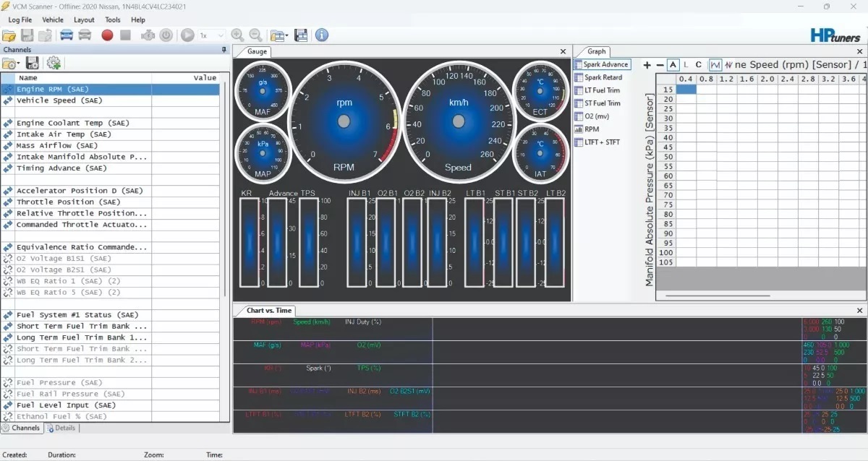Toggle the L mode button in the Graph toolbar
This screenshot has width=868, height=461.
[x=686, y=65]
